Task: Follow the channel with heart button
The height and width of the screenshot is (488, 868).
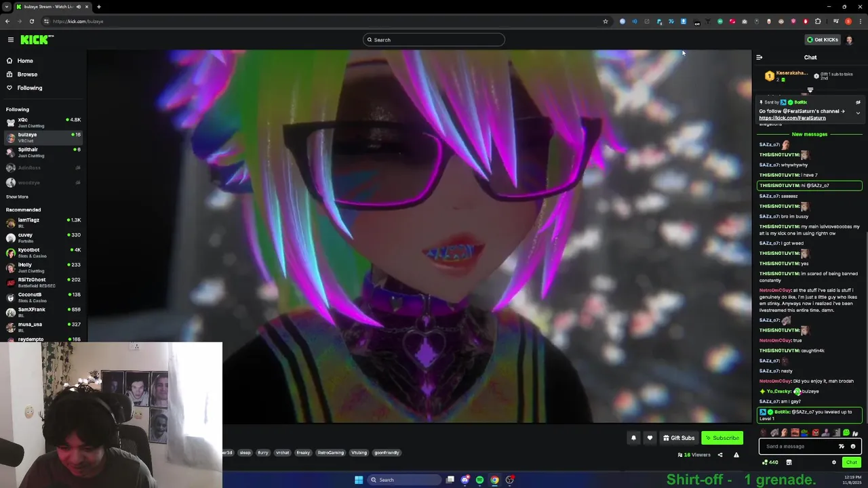Action: [x=650, y=438]
